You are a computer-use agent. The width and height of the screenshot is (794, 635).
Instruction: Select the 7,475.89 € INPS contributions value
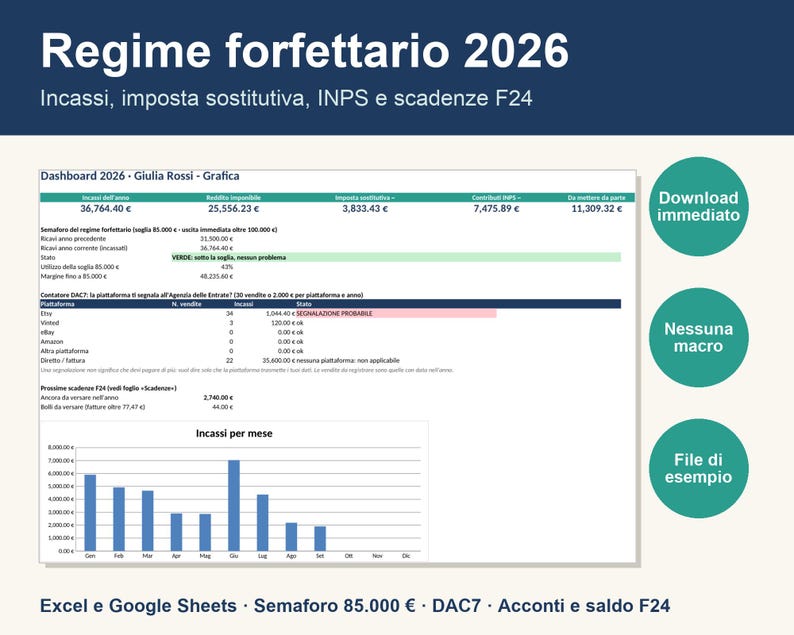click(x=496, y=209)
